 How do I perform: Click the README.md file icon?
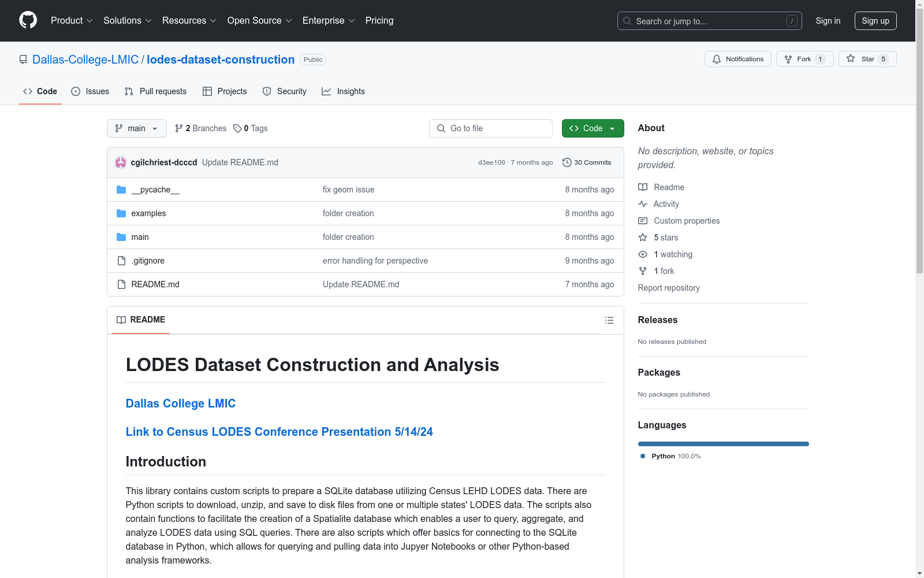[x=121, y=284]
